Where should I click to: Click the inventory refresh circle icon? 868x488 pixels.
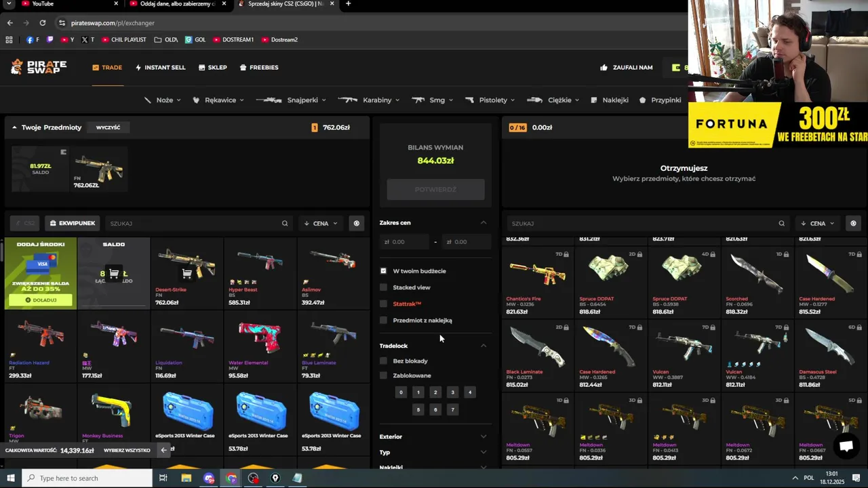pyautogui.click(x=356, y=223)
